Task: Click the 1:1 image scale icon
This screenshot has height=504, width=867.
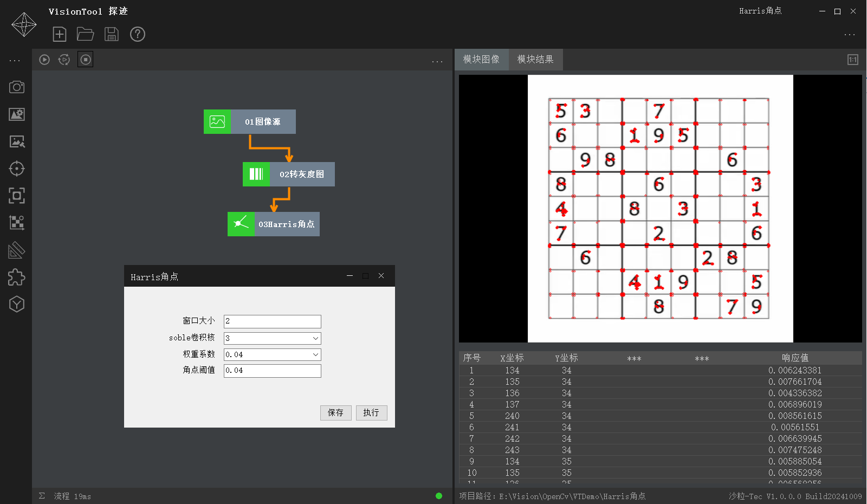Action: tap(853, 60)
